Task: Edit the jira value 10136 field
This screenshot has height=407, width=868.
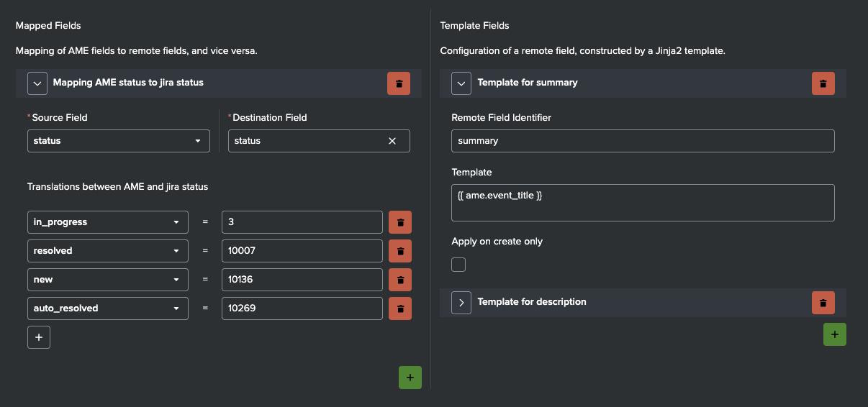Action: [x=302, y=280]
